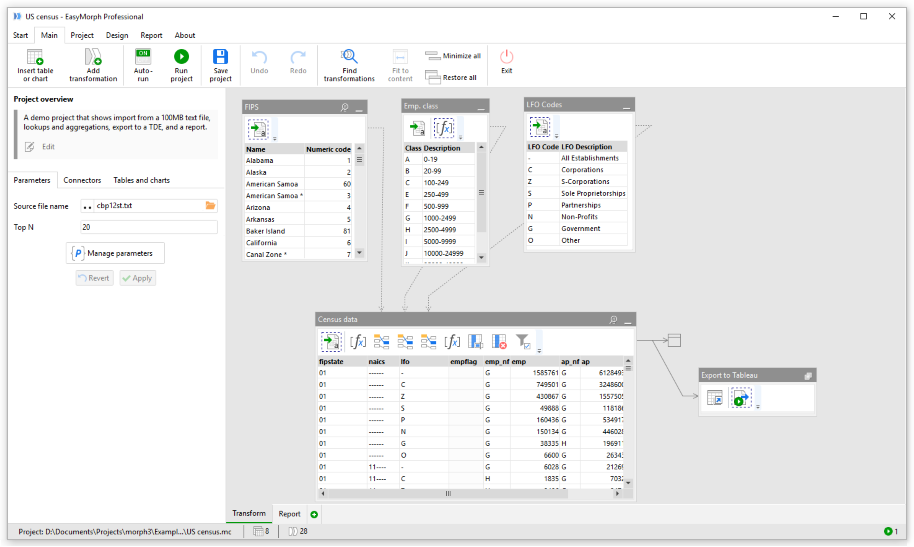
Task: Click the Census data horizontal scrollbar
Action: (x=469, y=493)
